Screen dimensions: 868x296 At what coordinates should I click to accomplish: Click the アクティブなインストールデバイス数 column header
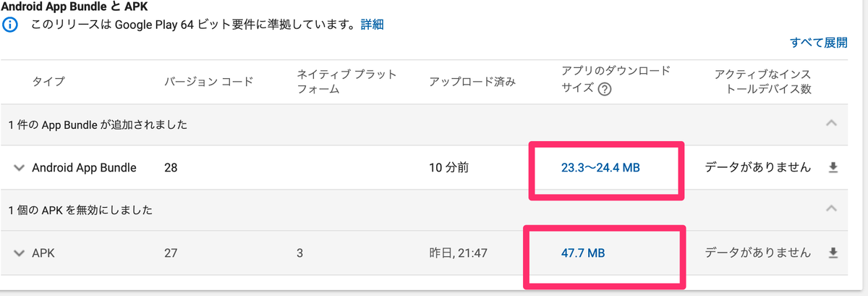762,81
